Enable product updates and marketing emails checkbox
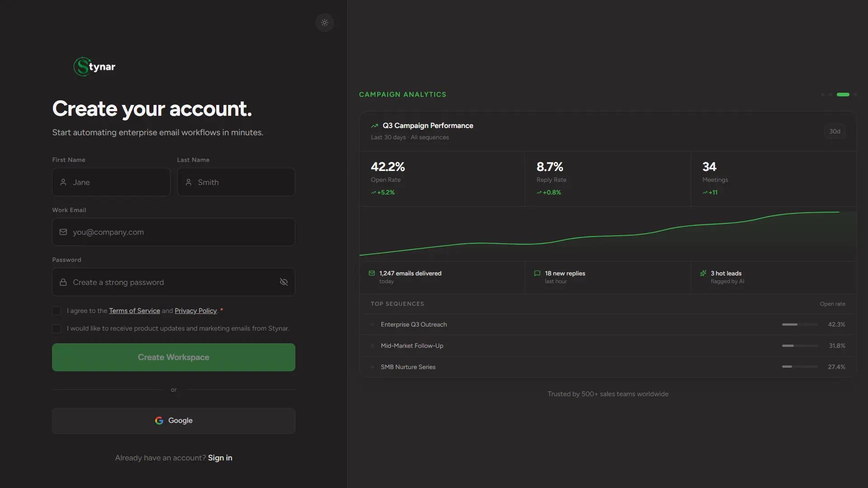The height and width of the screenshot is (488, 868). click(x=57, y=329)
